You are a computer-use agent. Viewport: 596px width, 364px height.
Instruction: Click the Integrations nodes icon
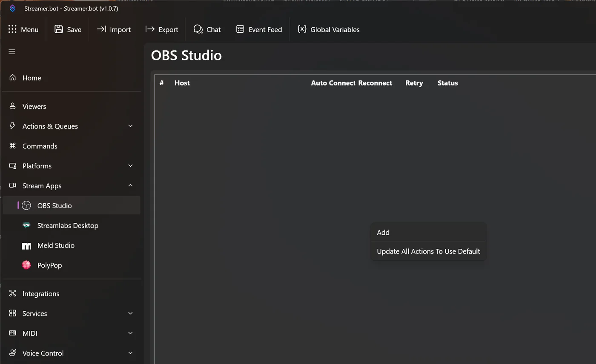(x=13, y=293)
